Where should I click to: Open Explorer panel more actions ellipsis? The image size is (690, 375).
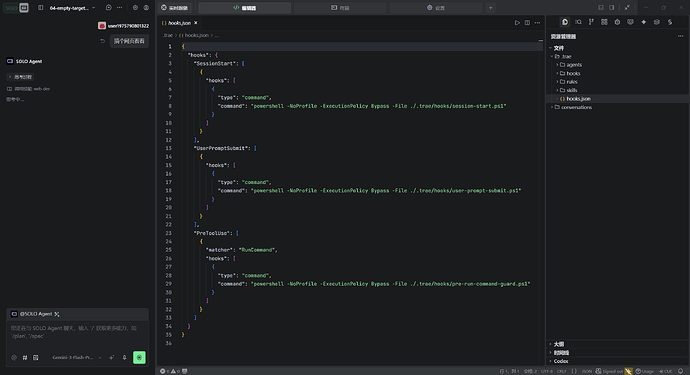[x=680, y=37]
